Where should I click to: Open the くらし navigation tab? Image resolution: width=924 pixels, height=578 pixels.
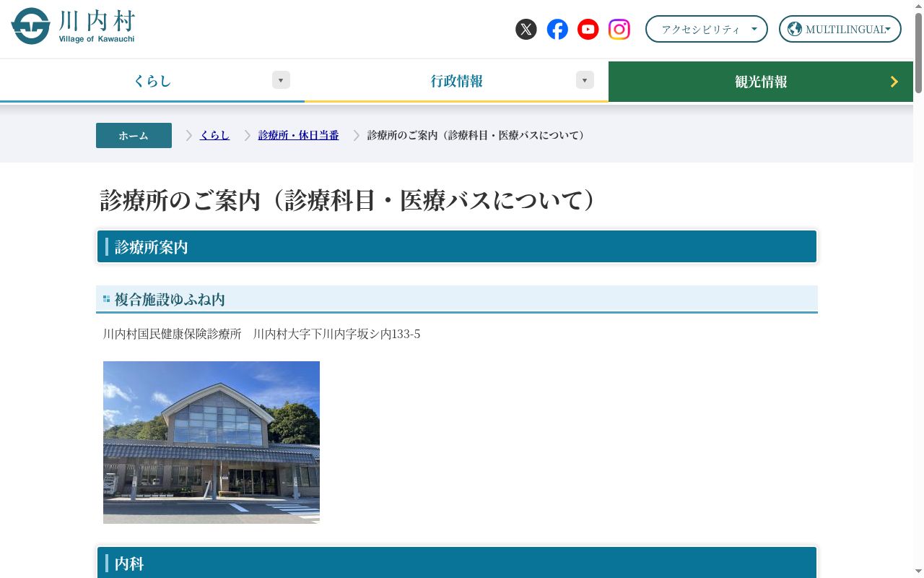(152, 81)
